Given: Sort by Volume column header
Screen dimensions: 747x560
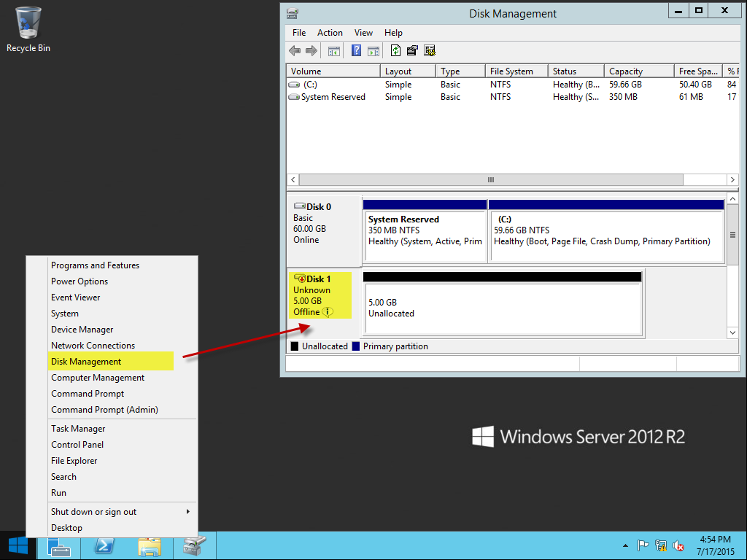Looking at the screenshot, I should click(x=333, y=71).
